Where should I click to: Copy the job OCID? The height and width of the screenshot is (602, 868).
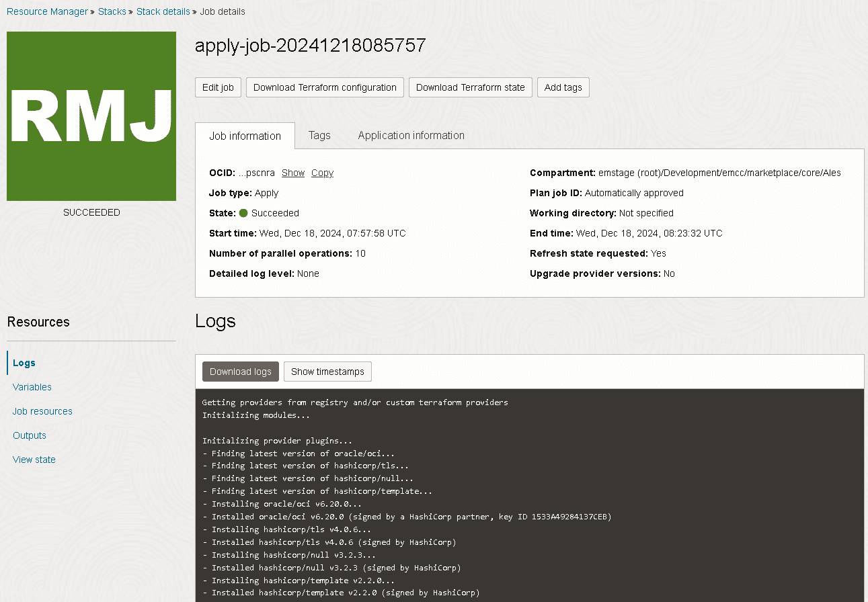pos(322,173)
